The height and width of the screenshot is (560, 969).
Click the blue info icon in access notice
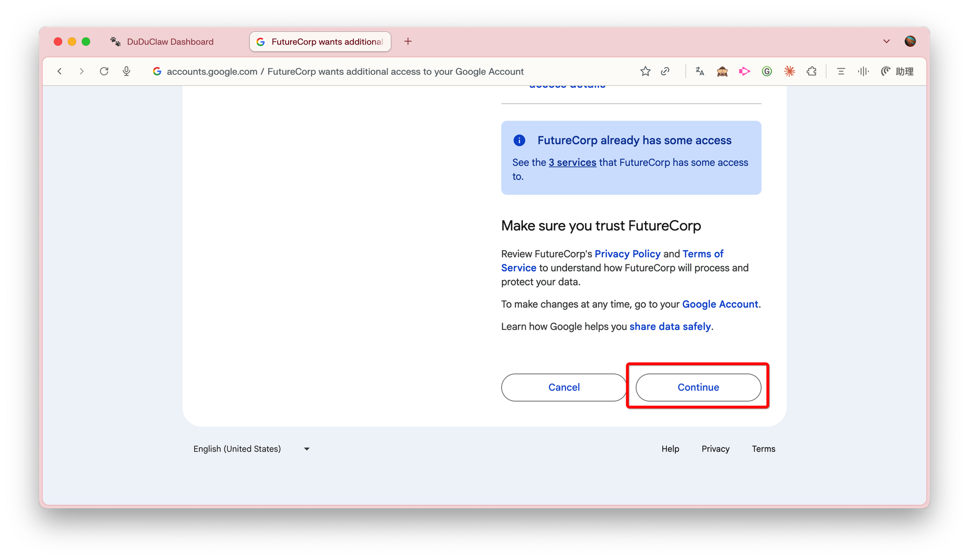(519, 140)
